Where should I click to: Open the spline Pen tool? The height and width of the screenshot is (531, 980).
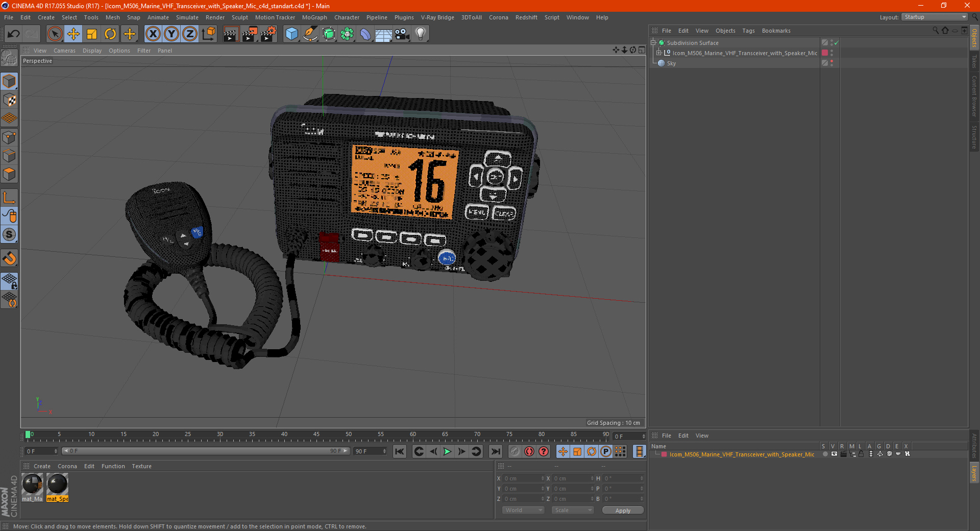310,34
